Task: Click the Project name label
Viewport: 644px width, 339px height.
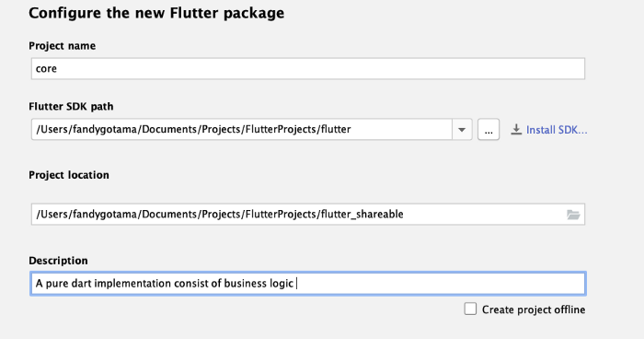Action: 62,46
